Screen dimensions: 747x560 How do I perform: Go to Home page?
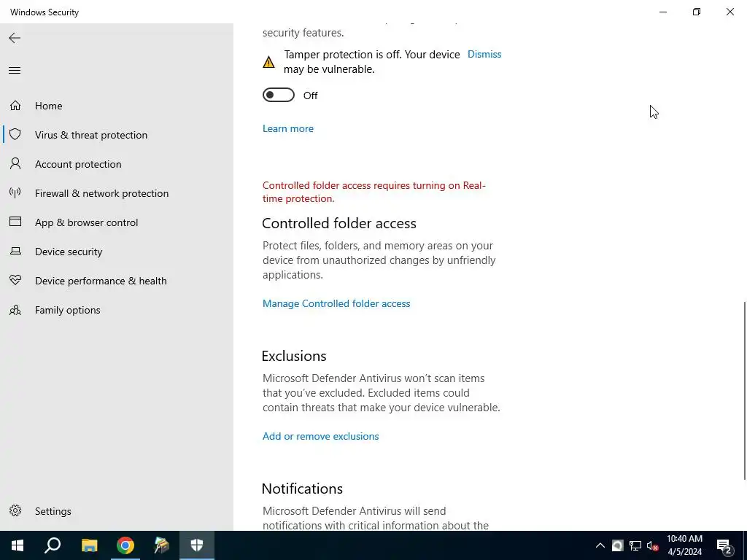pyautogui.click(x=49, y=106)
